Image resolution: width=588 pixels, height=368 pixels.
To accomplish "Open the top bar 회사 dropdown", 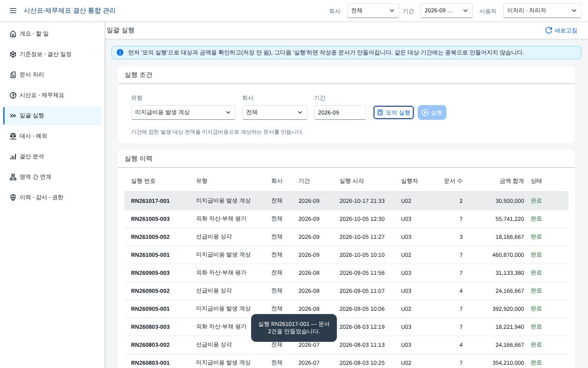I will (373, 11).
